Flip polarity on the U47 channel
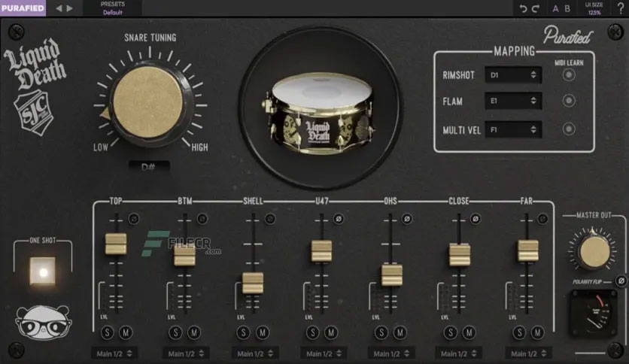629x364 pixels. 339,219
